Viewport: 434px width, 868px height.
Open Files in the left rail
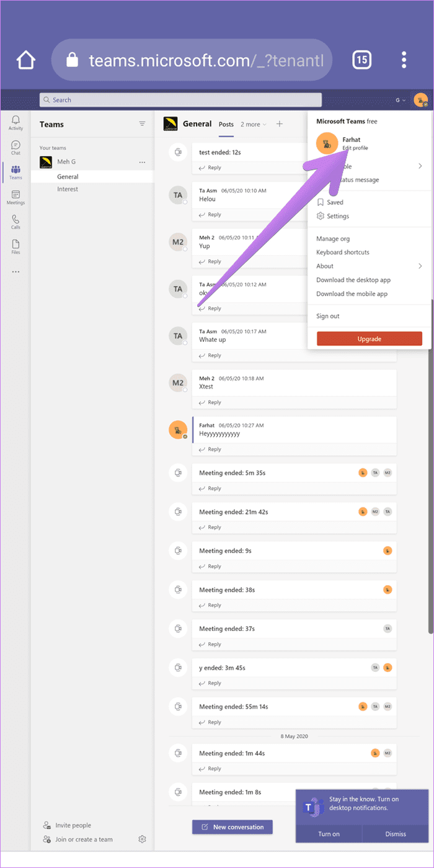click(x=15, y=247)
